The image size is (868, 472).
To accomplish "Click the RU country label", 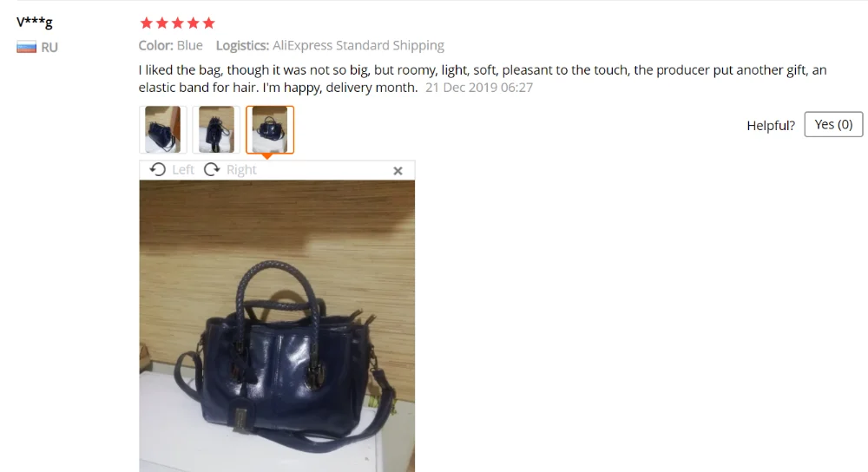I will (x=49, y=48).
